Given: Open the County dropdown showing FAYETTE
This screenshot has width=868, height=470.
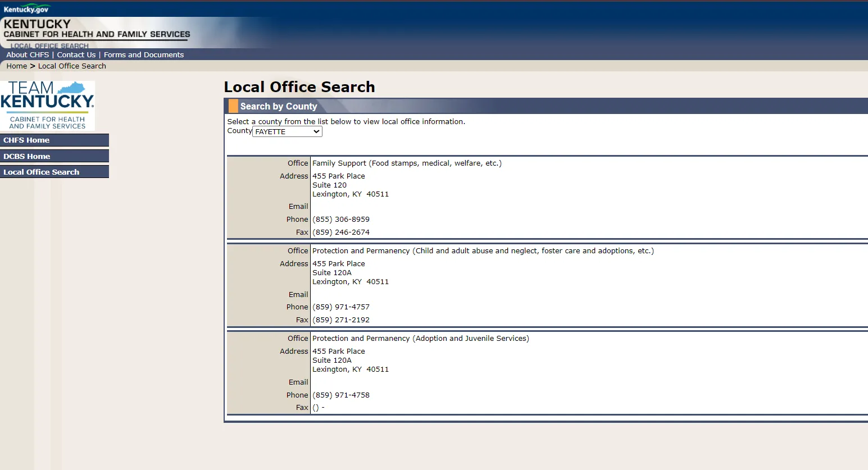Looking at the screenshot, I should coord(287,131).
